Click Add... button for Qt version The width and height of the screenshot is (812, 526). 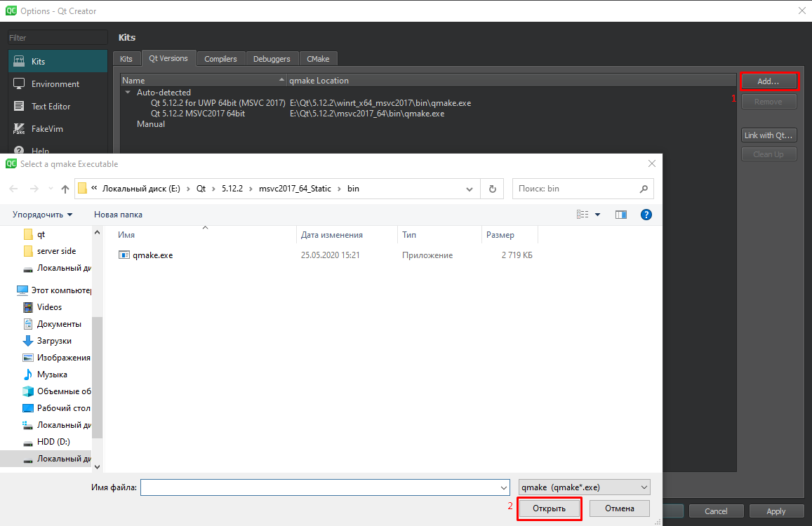pyautogui.click(x=768, y=81)
